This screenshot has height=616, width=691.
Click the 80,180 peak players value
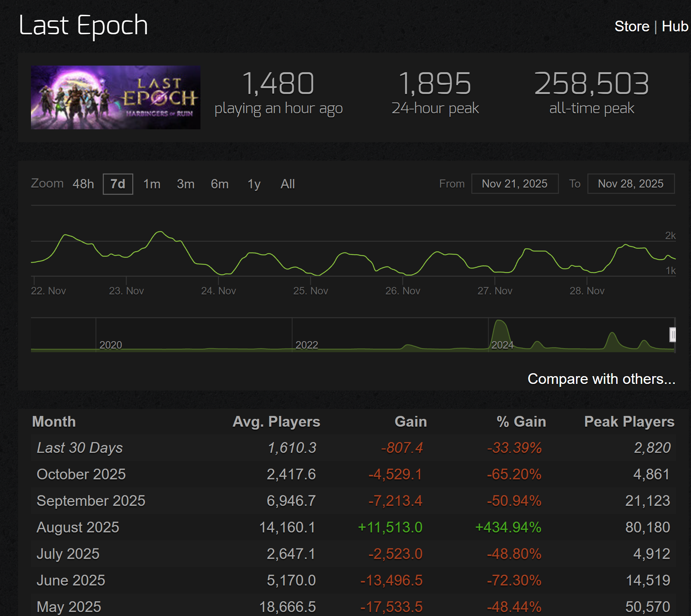coord(648,527)
